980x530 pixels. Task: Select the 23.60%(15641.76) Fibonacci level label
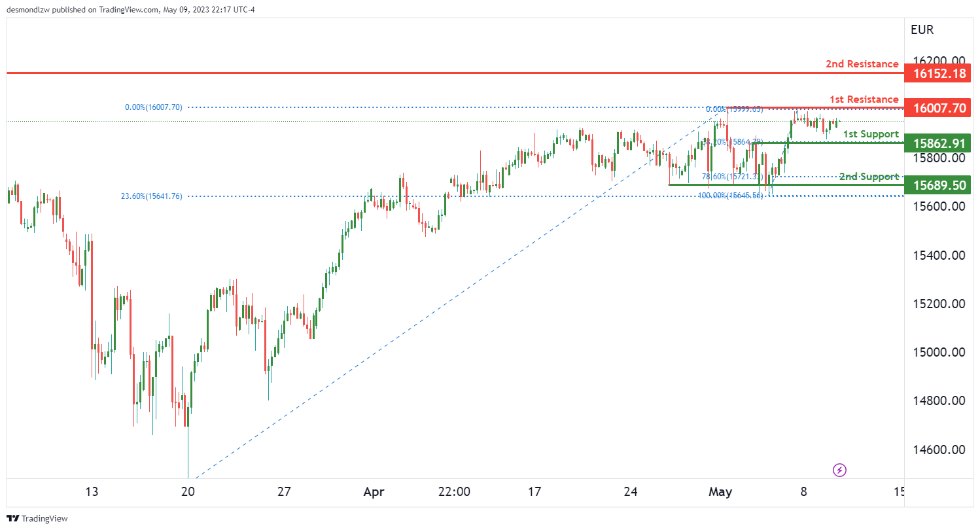point(151,196)
